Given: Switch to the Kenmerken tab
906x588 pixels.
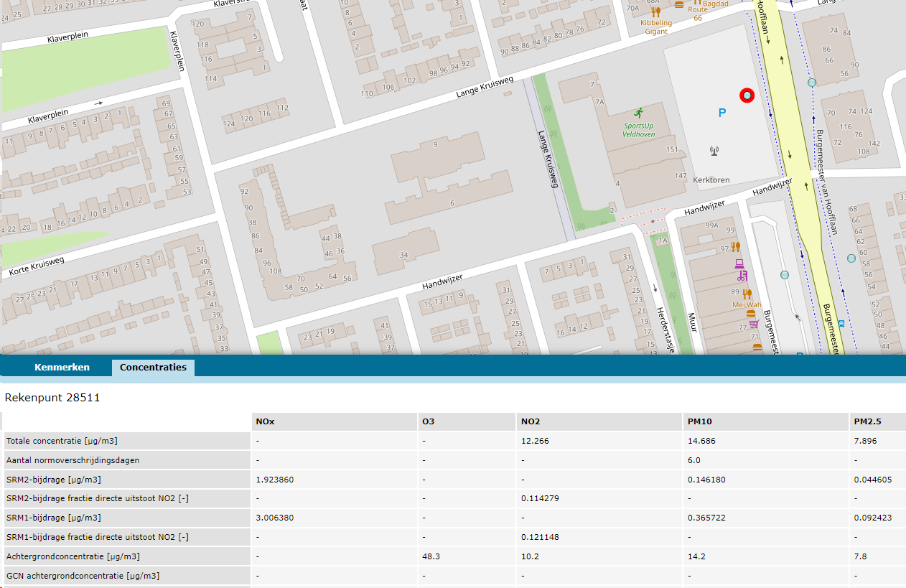Looking at the screenshot, I should [62, 367].
